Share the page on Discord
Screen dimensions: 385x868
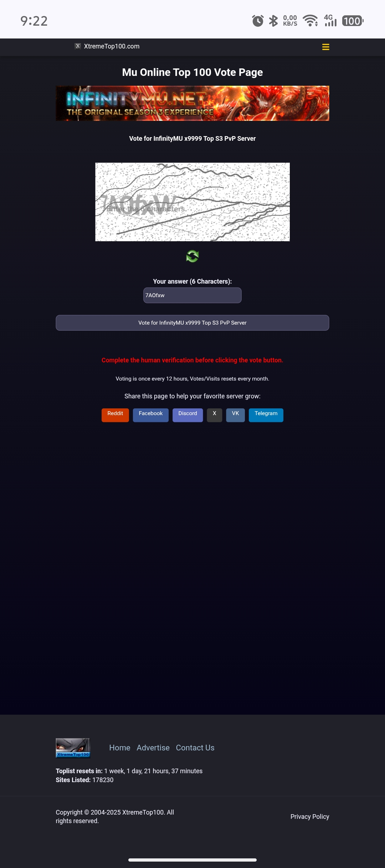tap(188, 415)
